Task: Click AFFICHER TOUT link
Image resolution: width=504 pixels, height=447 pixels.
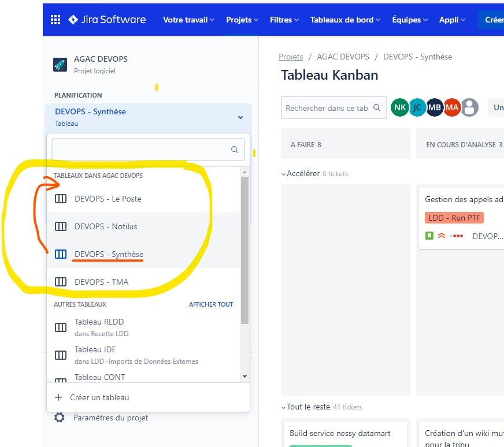Action: coord(211,304)
